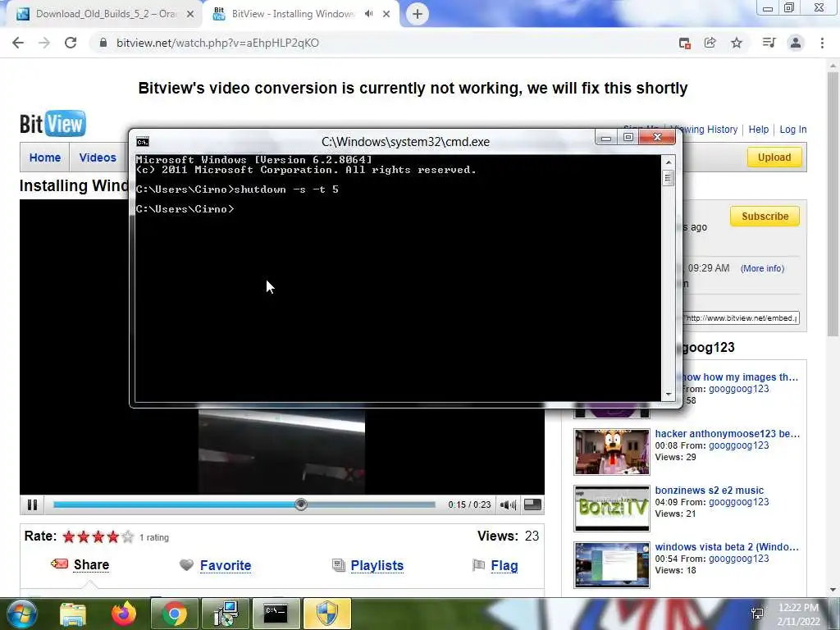Click the address bar URL

pyautogui.click(x=217, y=43)
